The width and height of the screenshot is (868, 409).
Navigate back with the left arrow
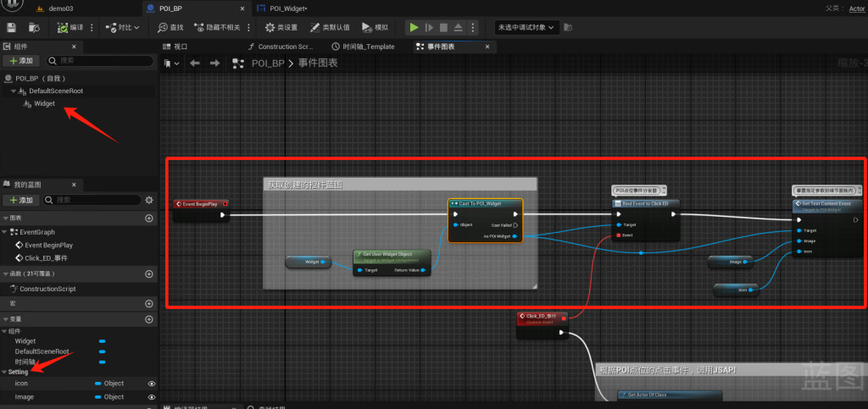(195, 64)
